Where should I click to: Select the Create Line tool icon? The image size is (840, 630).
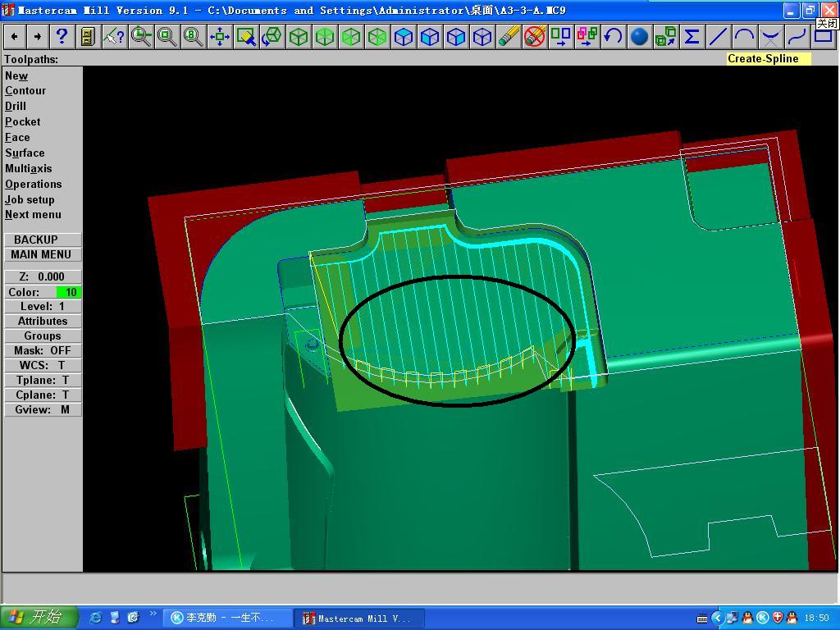(x=718, y=36)
